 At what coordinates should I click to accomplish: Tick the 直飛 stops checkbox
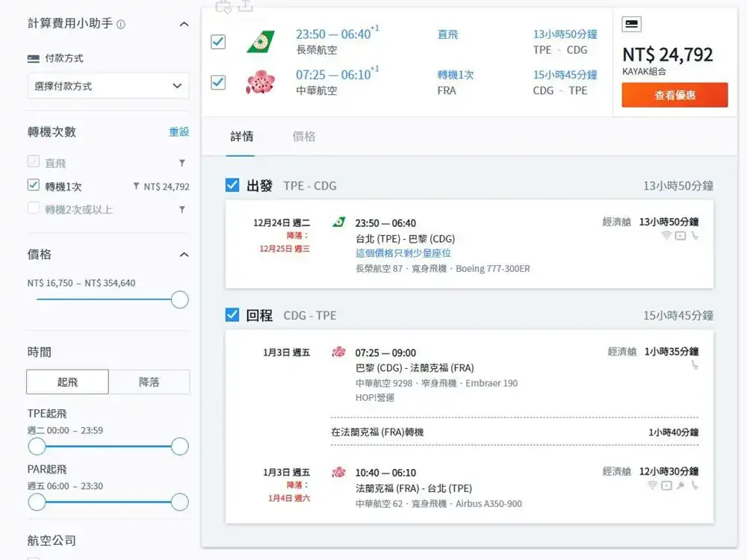click(x=34, y=162)
